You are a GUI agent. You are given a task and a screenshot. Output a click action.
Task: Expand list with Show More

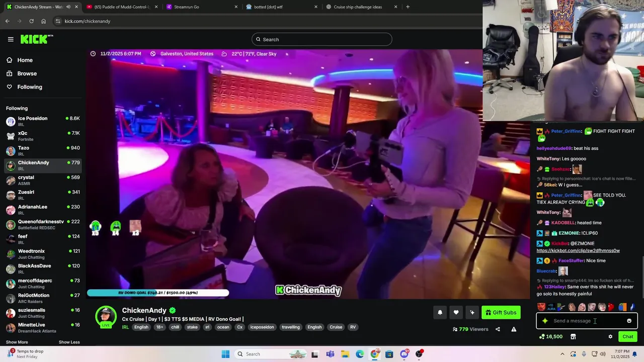pyautogui.click(x=17, y=342)
